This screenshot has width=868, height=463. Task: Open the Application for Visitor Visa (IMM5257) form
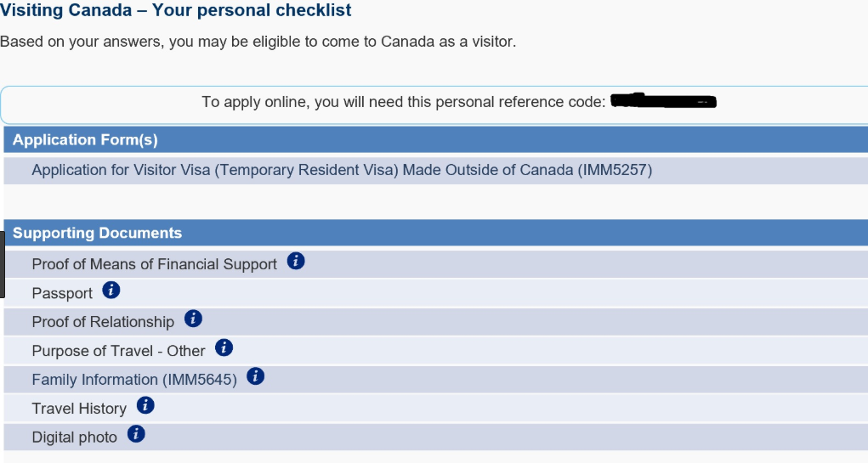[342, 170]
